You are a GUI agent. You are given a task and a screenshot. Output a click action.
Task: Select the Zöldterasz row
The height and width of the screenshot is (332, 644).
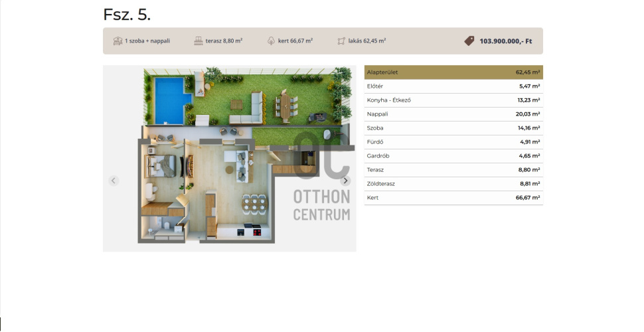tap(453, 184)
